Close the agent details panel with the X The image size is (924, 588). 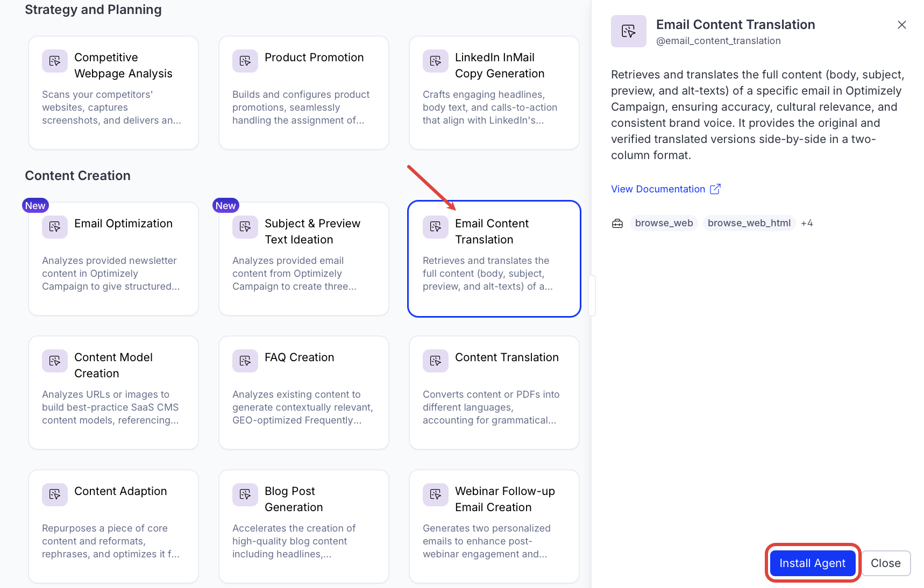pos(901,24)
